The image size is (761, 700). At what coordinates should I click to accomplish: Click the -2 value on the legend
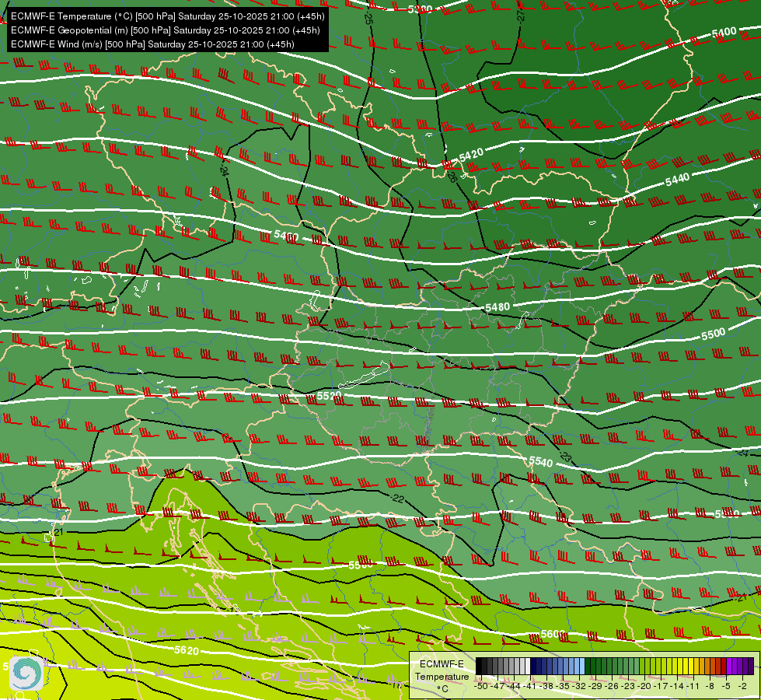coord(742,686)
